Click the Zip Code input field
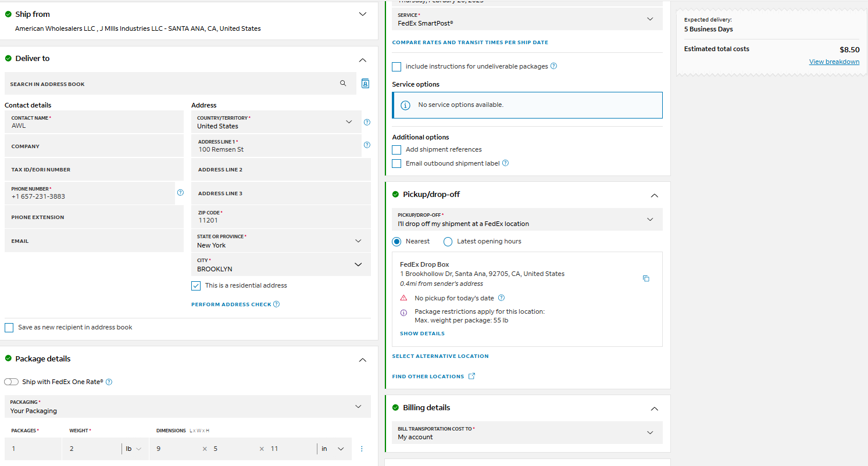The height and width of the screenshot is (466, 868). click(x=281, y=217)
